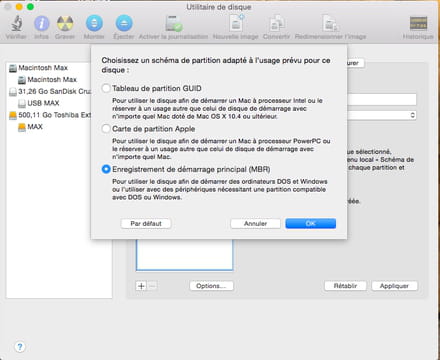Select the 31,26 Go SanDisk disk
This screenshot has height=360, width=440.
(50, 91)
